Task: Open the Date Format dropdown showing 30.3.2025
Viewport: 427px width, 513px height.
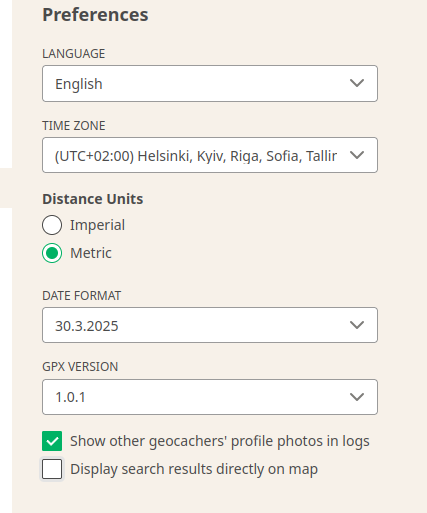Action: pos(210,325)
